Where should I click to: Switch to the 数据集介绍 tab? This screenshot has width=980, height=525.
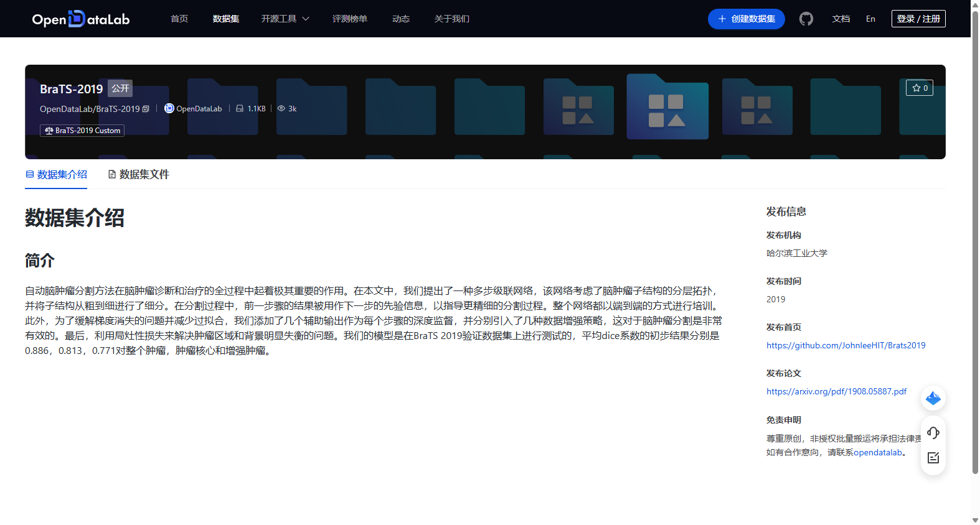click(x=56, y=175)
